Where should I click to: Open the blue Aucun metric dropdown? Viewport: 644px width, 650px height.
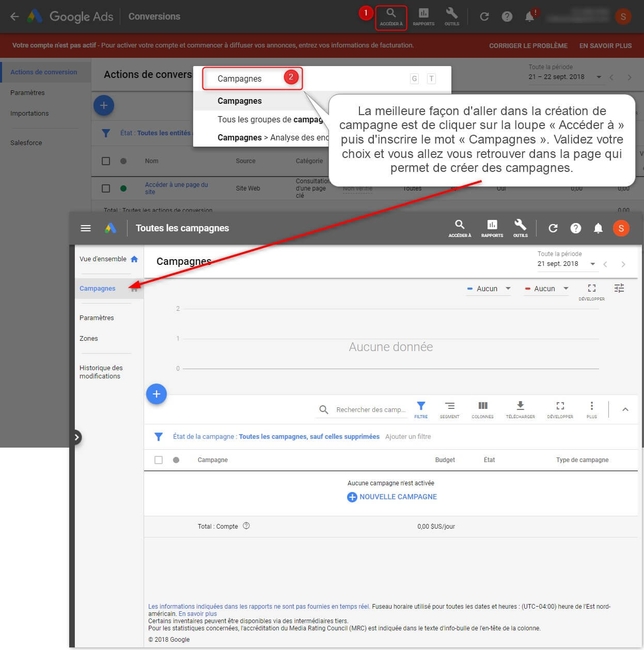489,289
